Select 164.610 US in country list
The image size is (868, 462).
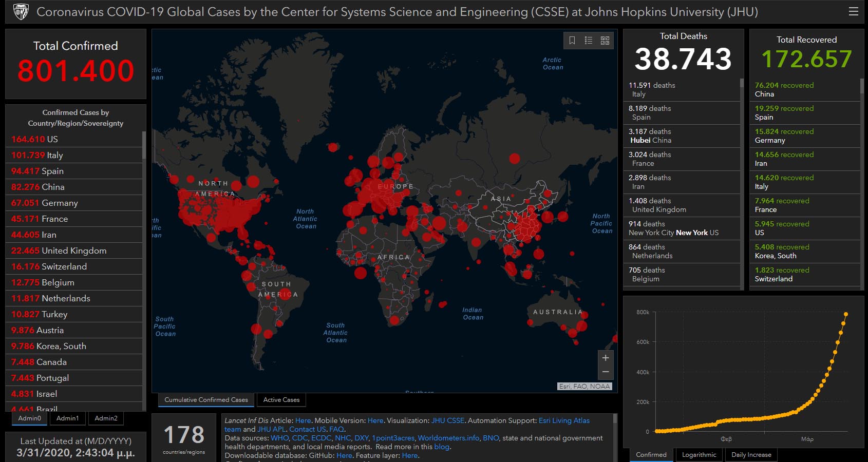click(74, 139)
